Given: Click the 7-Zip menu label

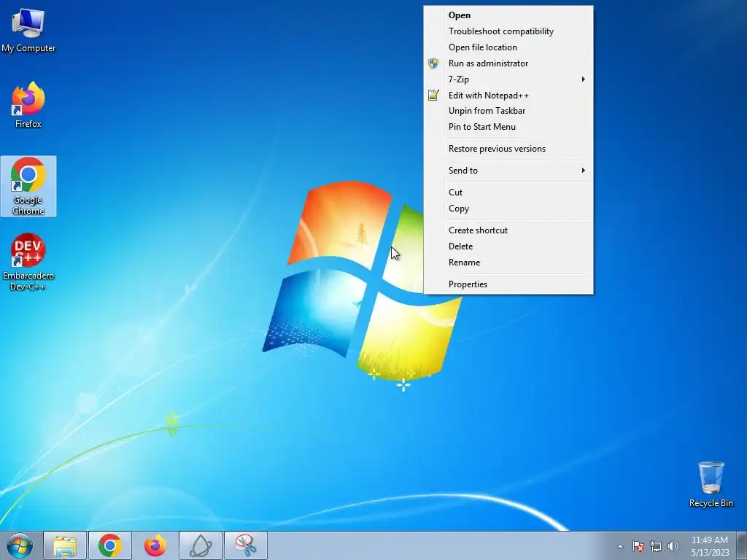Looking at the screenshot, I should [458, 79].
